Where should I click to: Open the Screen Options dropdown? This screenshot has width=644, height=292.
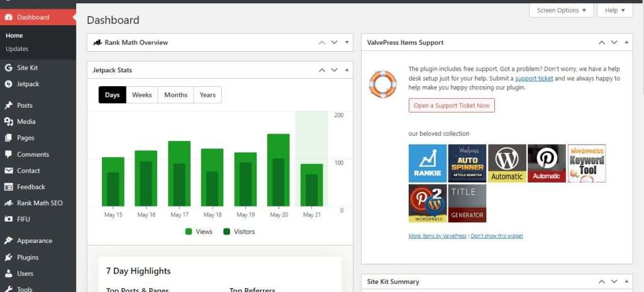pos(562,10)
